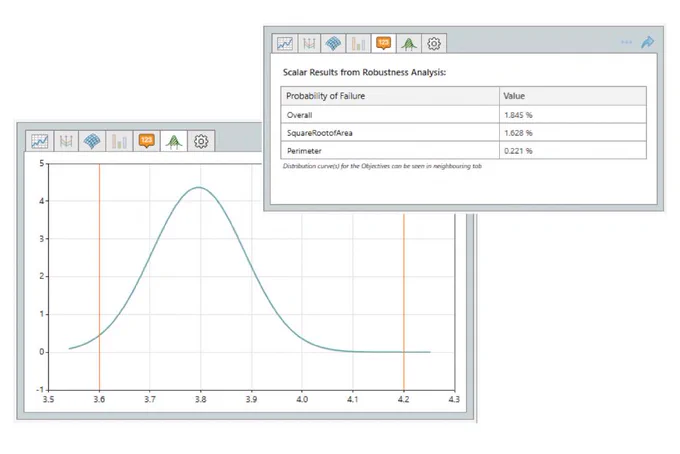Screen dimensions: 680x454
Task: Open scalar results 123 tab in plot window
Action: [x=147, y=141]
